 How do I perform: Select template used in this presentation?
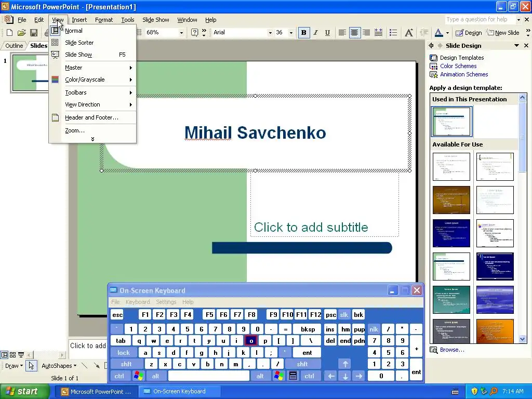click(451, 121)
